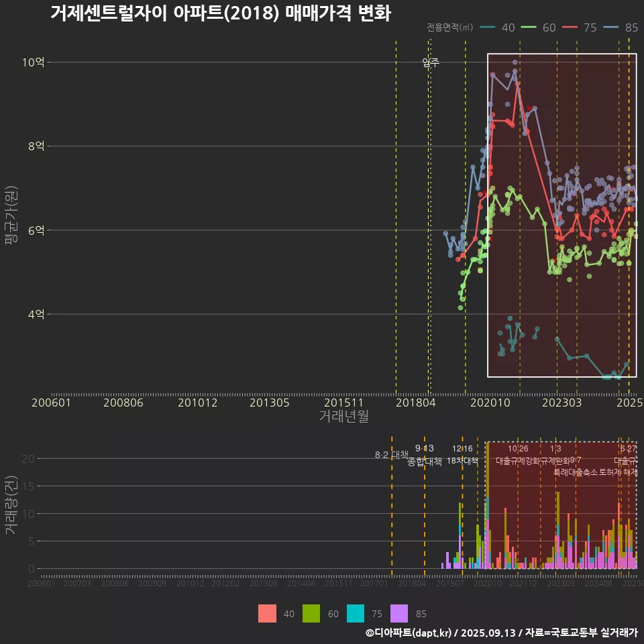Click the 전용면적(㎡) legend label
The width and height of the screenshot is (644, 644).
tap(449, 28)
